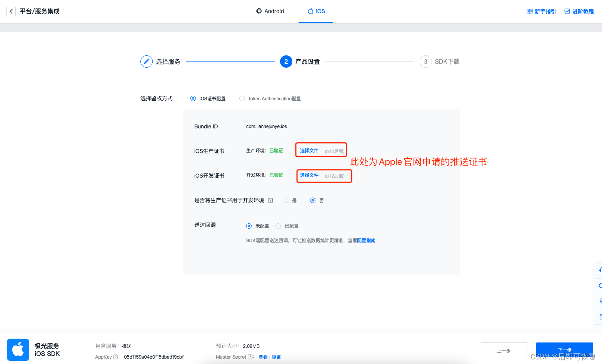Switch to the Android tab
This screenshot has width=602, height=364.
[270, 11]
